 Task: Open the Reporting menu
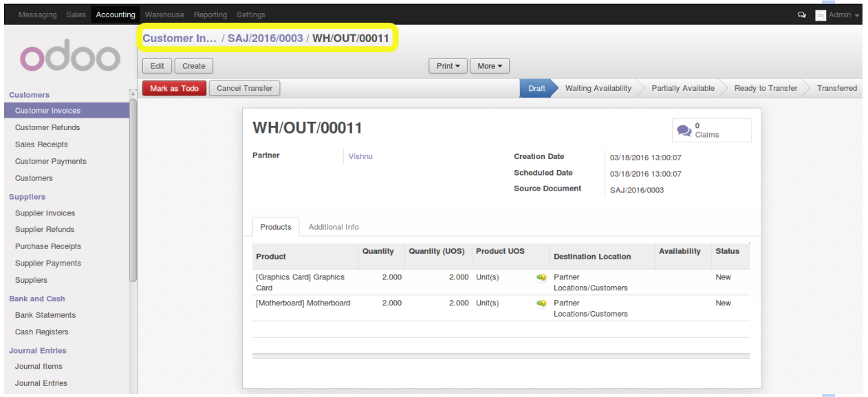tap(210, 14)
